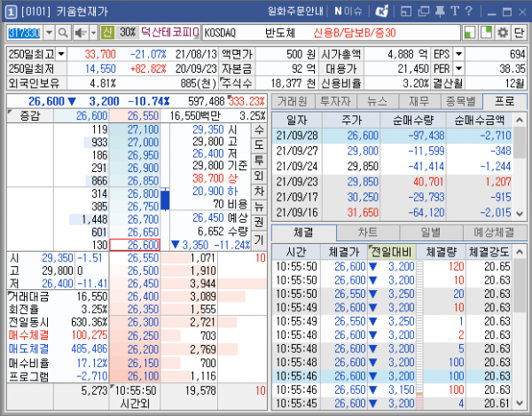
Task: Click the 순매수금액 column header
Action: [x=479, y=120]
